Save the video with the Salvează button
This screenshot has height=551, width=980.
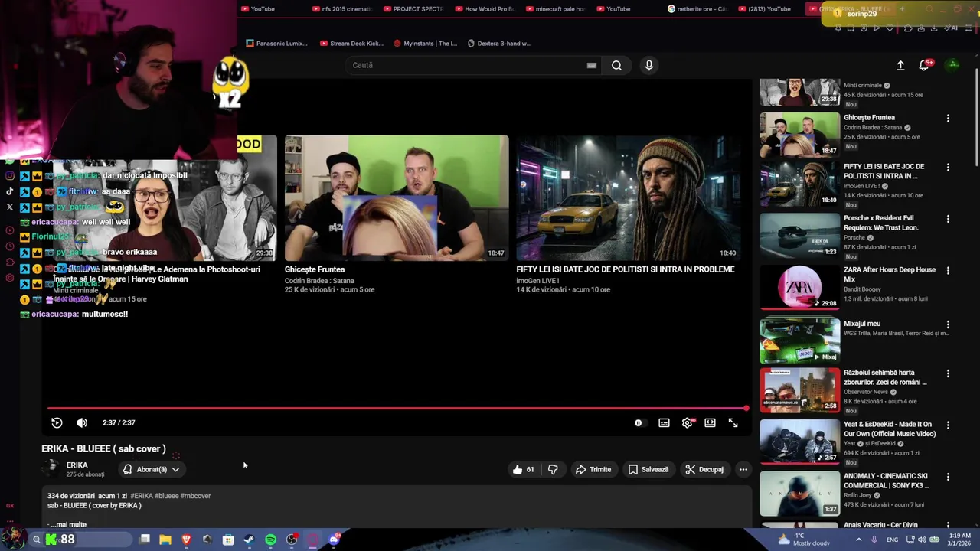[648, 469]
